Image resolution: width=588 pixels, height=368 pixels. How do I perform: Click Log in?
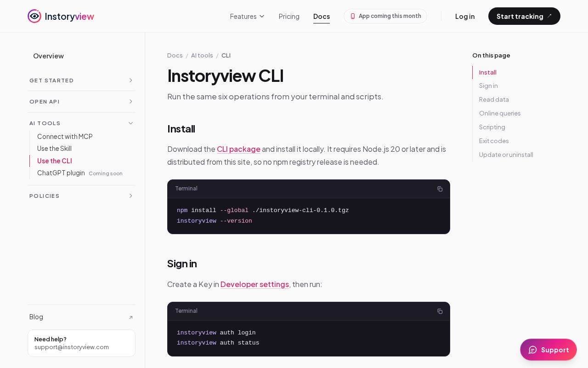click(x=465, y=16)
